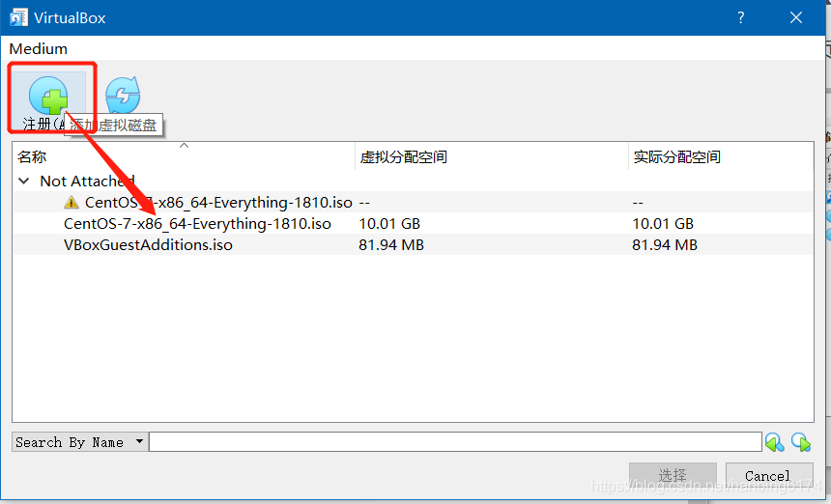Open the Search By Name dropdown
The width and height of the screenshot is (831, 504).
(79, 442)
